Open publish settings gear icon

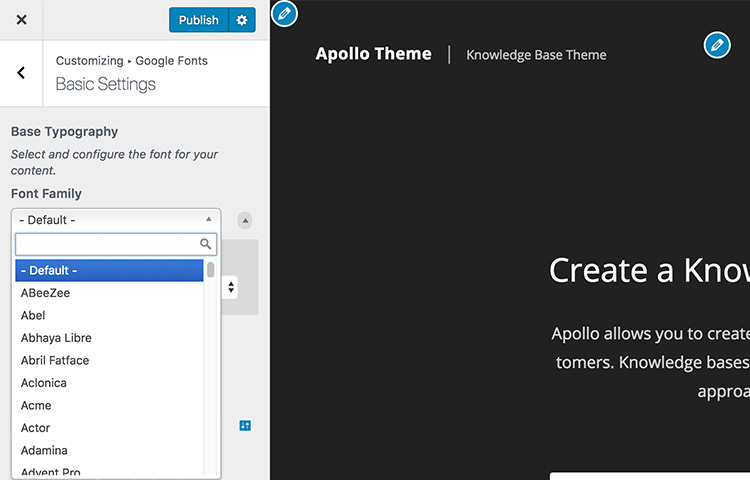[242, 20]
